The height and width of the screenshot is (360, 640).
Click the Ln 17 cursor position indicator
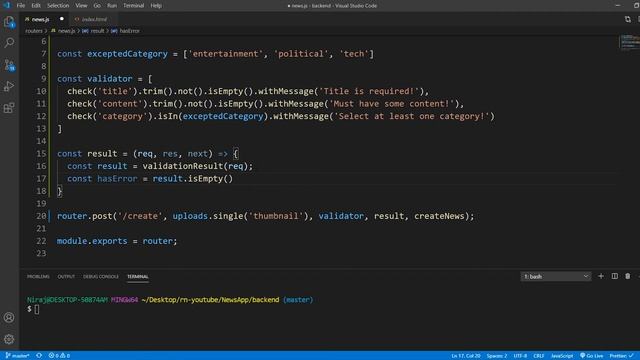point(465,356)
